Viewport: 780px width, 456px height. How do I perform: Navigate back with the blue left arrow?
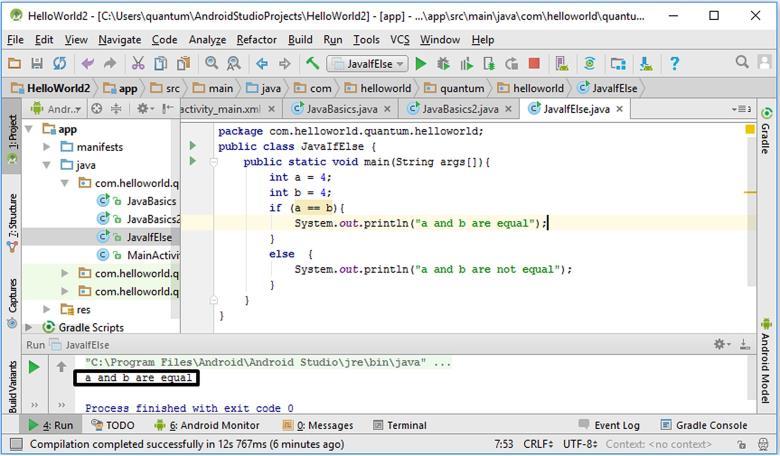(x=262, y=63)
